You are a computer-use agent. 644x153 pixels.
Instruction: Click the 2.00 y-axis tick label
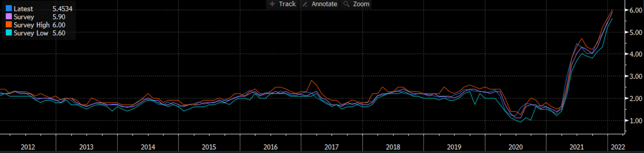point(636,99)
